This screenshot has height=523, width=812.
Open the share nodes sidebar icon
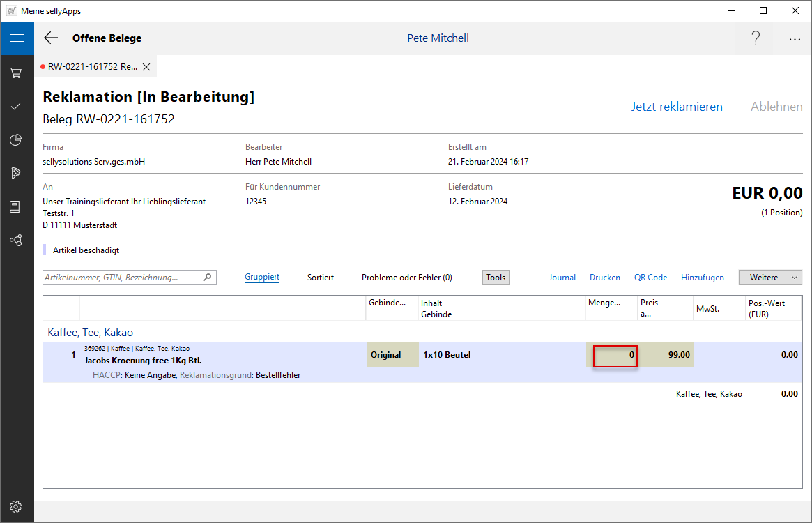coord(16,240)
